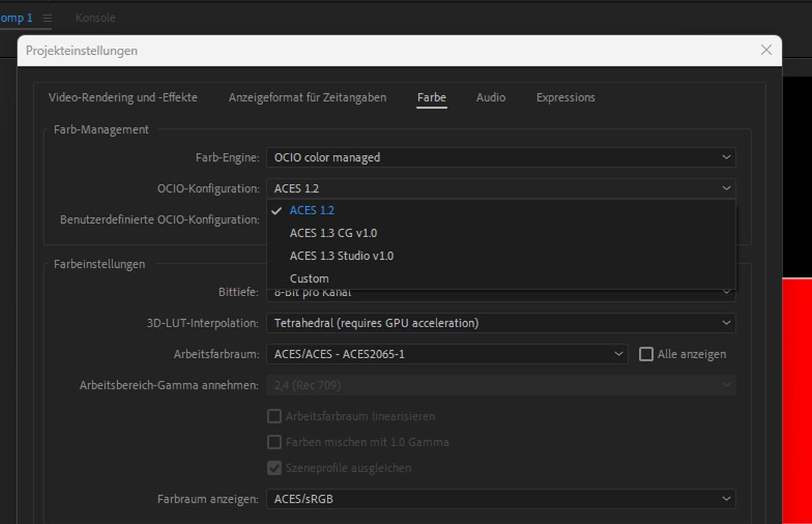This screenshot has height=524, width=812.
Task: Open Anzeigeformat für Zeitangaben tab
Action: tap(307, 97)
